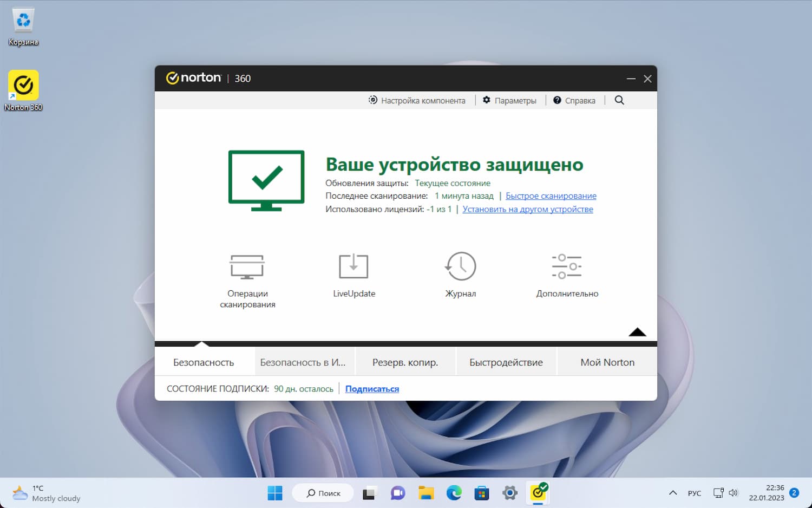Open the Быстродействие tab

click(x=506, y=362)
